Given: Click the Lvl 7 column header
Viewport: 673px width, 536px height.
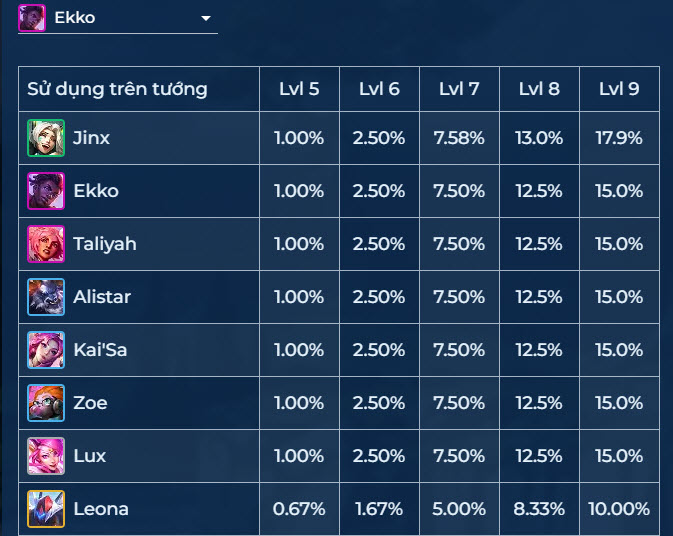Looking at the screenshot, I should 459,89.
